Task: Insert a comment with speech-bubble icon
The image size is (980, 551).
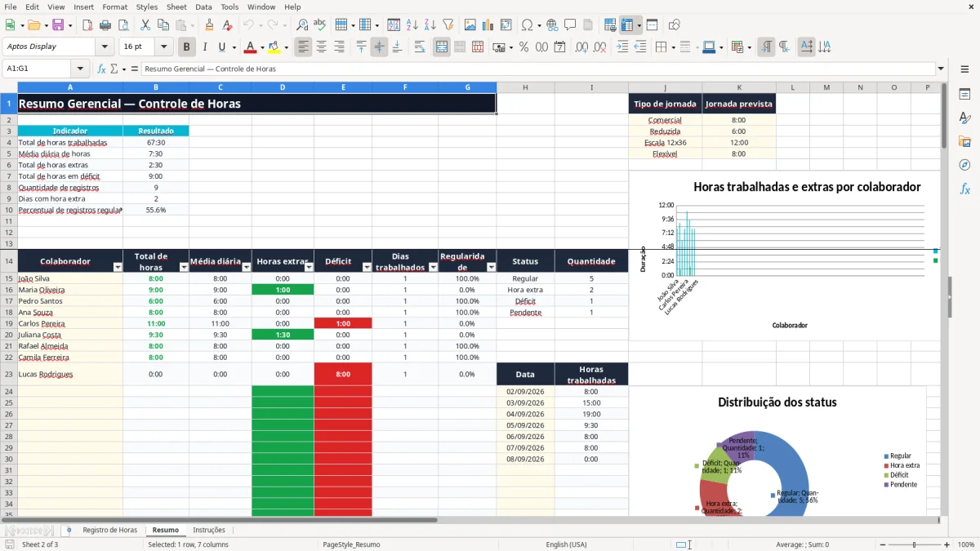Action: [x=570, y=25]
